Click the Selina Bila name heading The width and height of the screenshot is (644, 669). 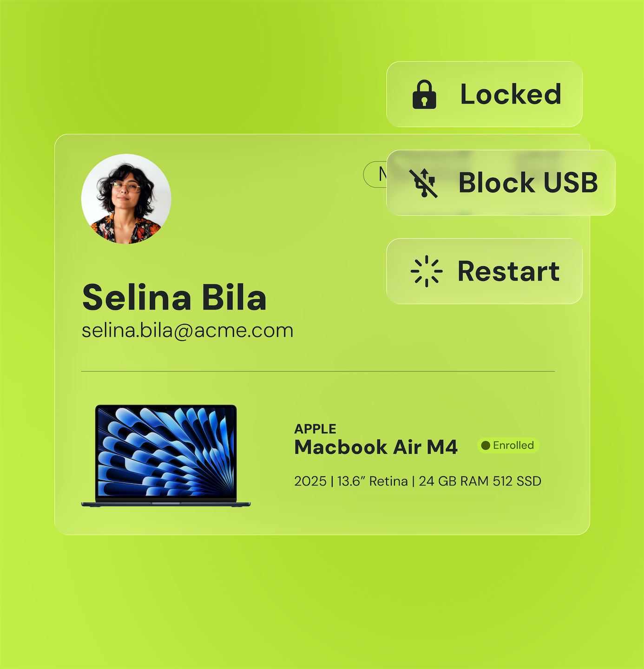174,297
